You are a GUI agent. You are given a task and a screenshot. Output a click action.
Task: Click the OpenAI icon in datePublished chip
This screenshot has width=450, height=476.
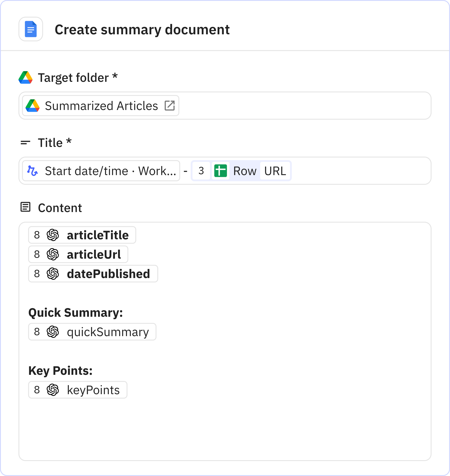pyautogui.click(x=53, y=274)
